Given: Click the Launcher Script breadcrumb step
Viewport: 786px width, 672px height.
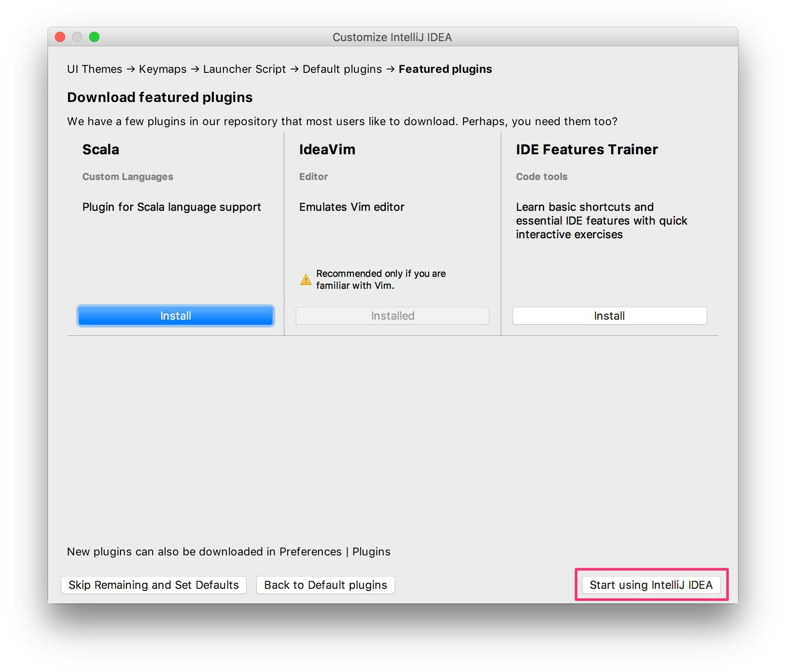Looking at the screenshot, I should point(244,69).
